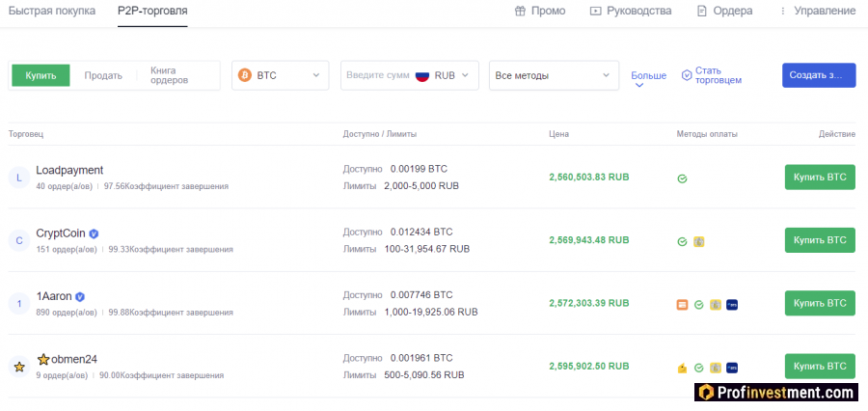Screen dimensions: 868x411
Task: Click the dark blue VTB payment icon in 1Aaron row
Action: [x=732, y=305]
